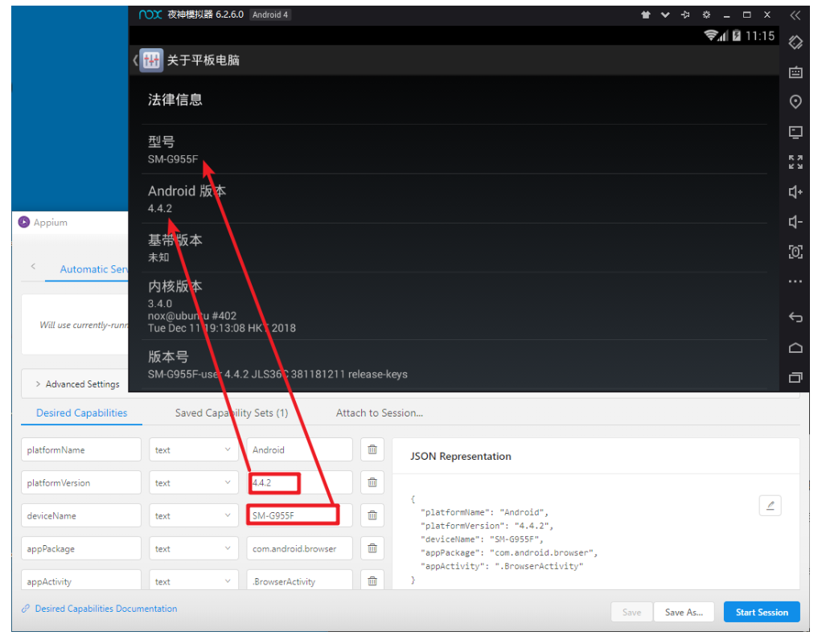Delete the appPackage capability
Viewport: 822px width, 644px height.
coord(372,548)
